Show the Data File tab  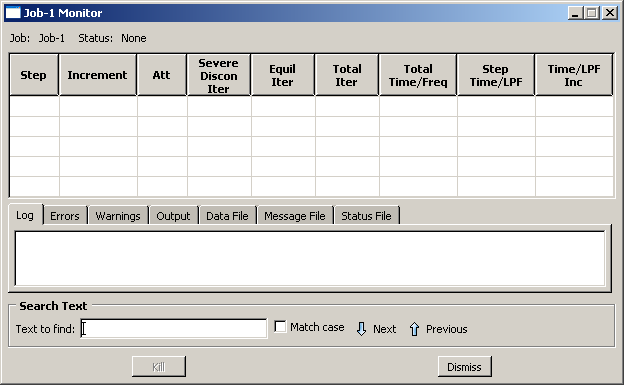tap(227, 216)
